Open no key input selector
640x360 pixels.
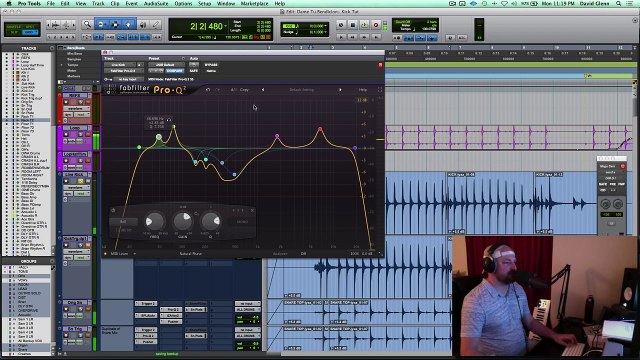point(129,79)
